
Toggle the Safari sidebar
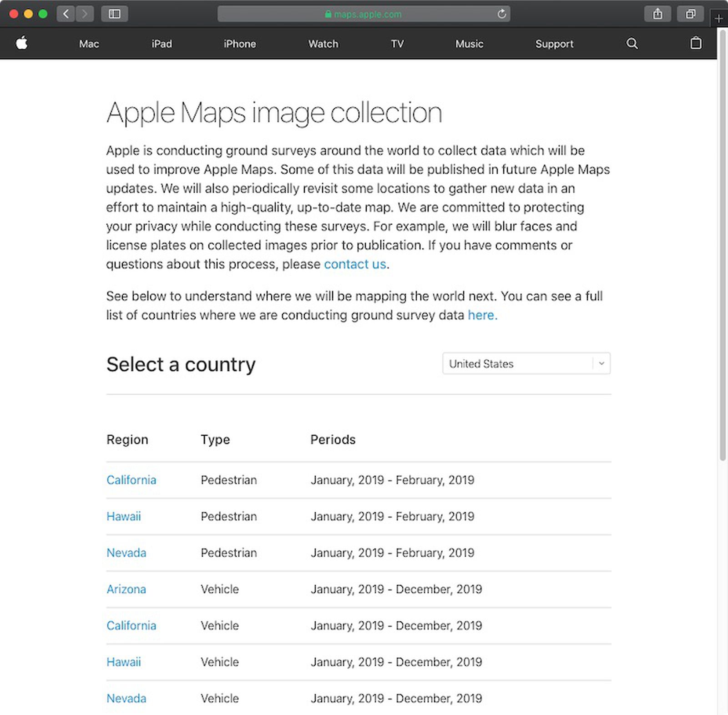click(x=115, y=14)
